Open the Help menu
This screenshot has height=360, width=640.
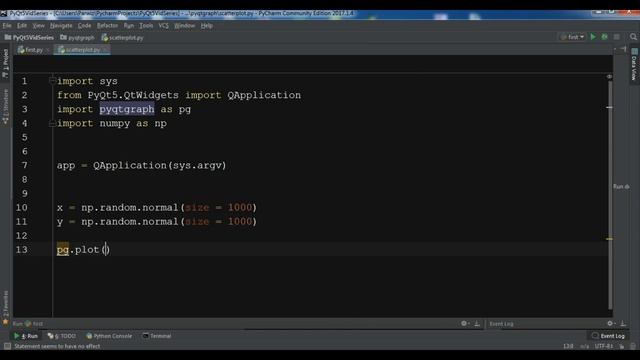207,26
